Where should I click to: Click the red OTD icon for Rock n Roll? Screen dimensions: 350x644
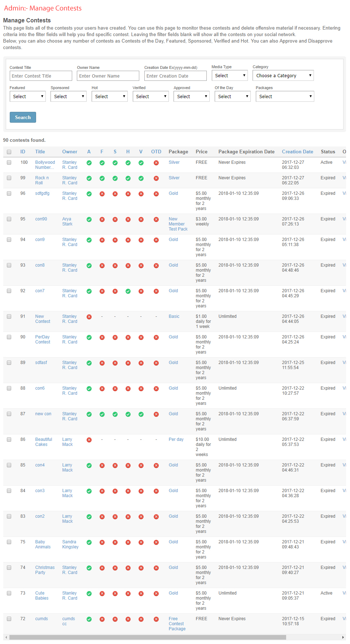pos(156,178)
